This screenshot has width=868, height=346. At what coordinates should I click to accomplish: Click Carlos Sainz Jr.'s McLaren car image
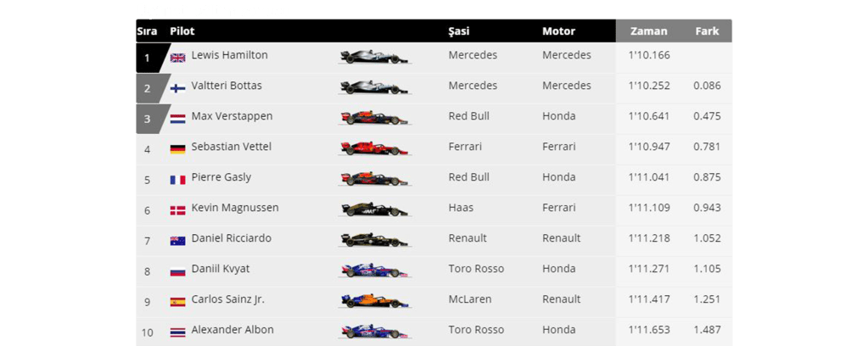[374, 301]
